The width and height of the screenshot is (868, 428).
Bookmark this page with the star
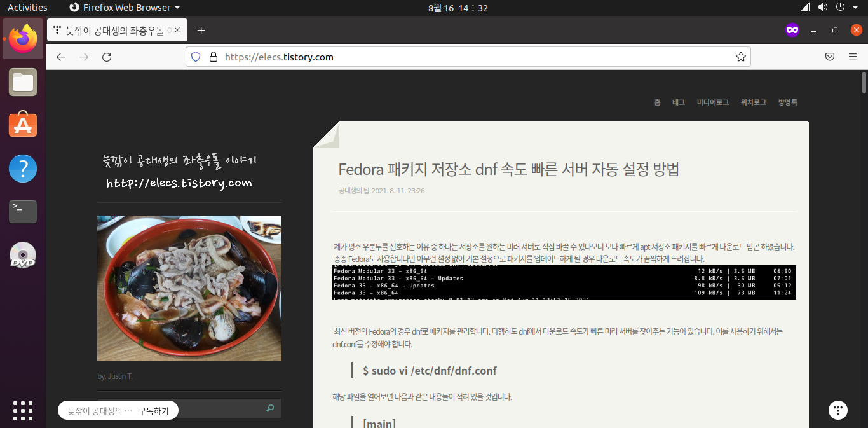740,57
